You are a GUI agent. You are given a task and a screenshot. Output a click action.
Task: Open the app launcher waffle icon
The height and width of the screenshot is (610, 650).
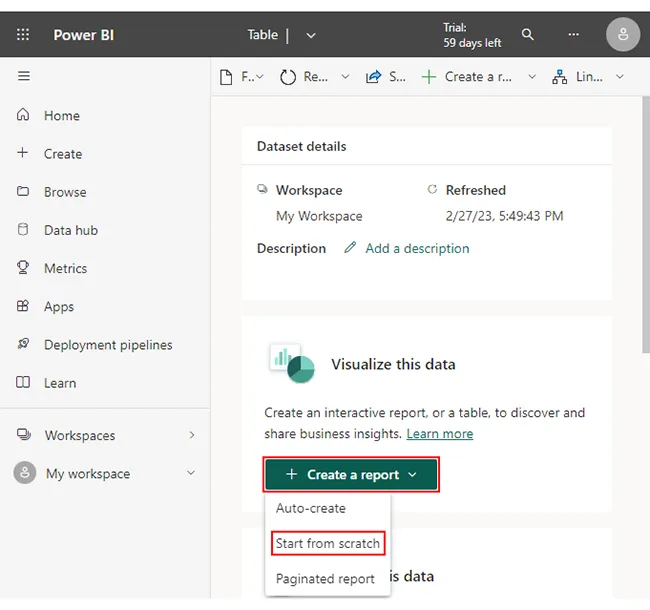(23, 35)
